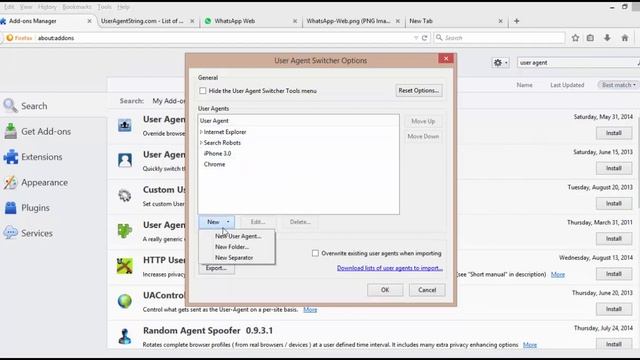Image resolution: width=640 pixels, height=360 pixels.
Task: Click OK in the options dialog
Action: click(x=385, y=290)
